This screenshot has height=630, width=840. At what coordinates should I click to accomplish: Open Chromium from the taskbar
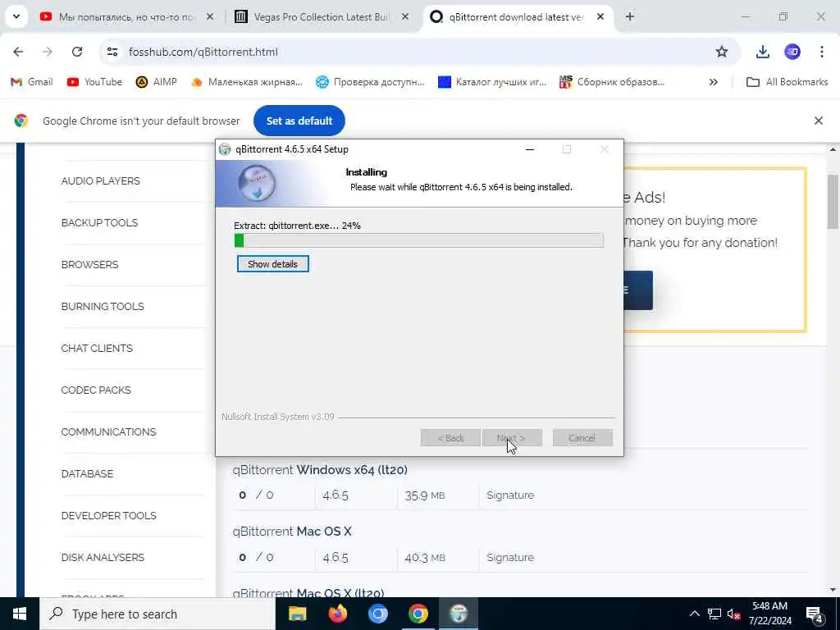coord(377,614)
